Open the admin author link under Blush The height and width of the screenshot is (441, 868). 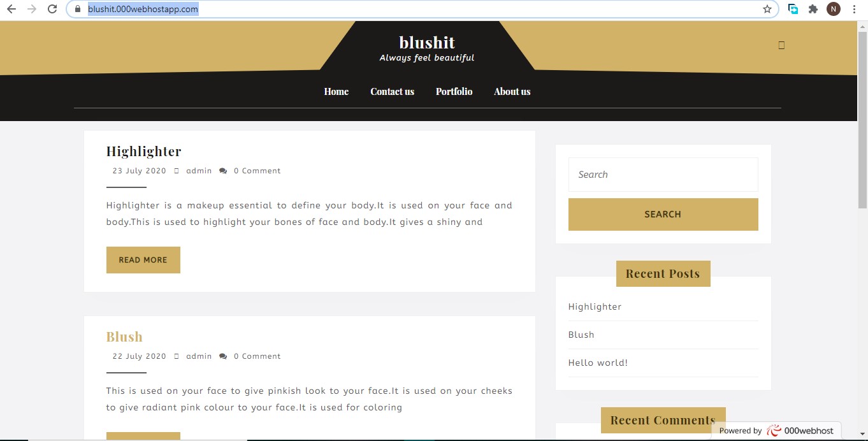pos(199,356)
